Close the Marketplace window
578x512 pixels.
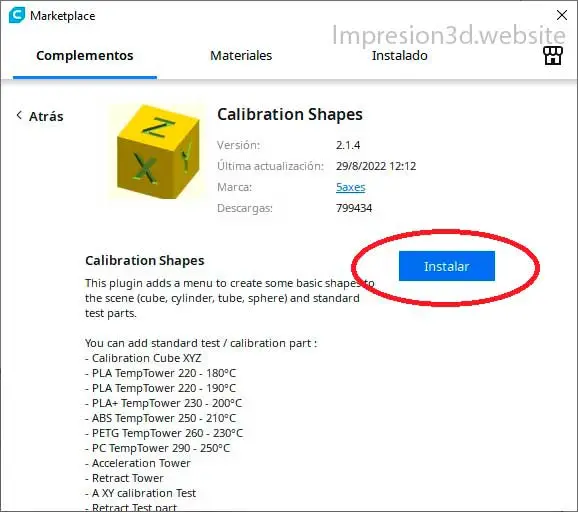point(562,15)
